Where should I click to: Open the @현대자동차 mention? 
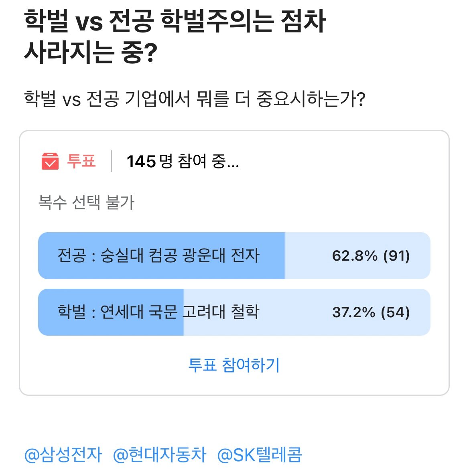[x=159, y=455]
